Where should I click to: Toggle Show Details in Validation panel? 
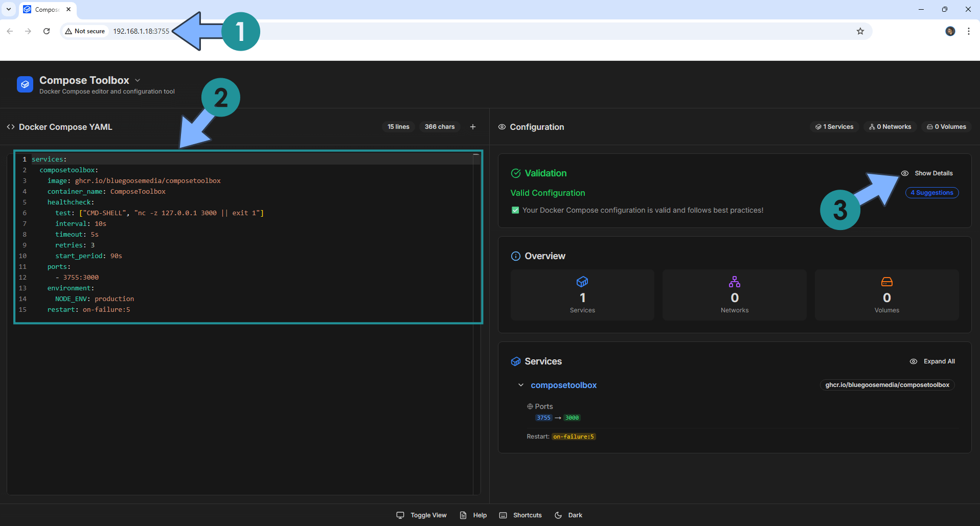point(927,173)
